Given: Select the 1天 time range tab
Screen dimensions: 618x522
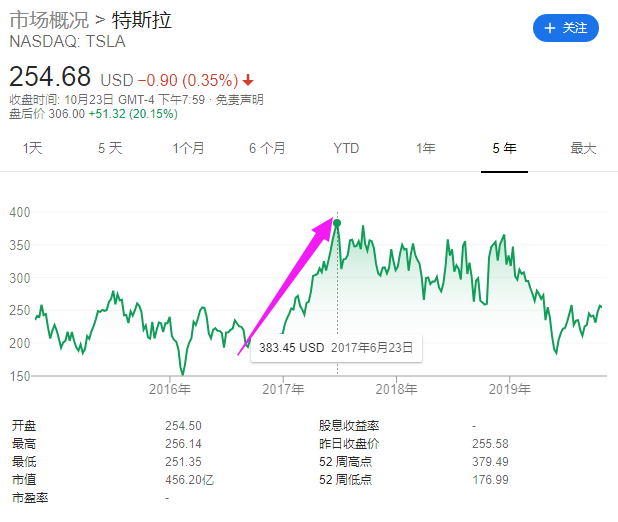Looking at the screenshot, I should 32,148.
